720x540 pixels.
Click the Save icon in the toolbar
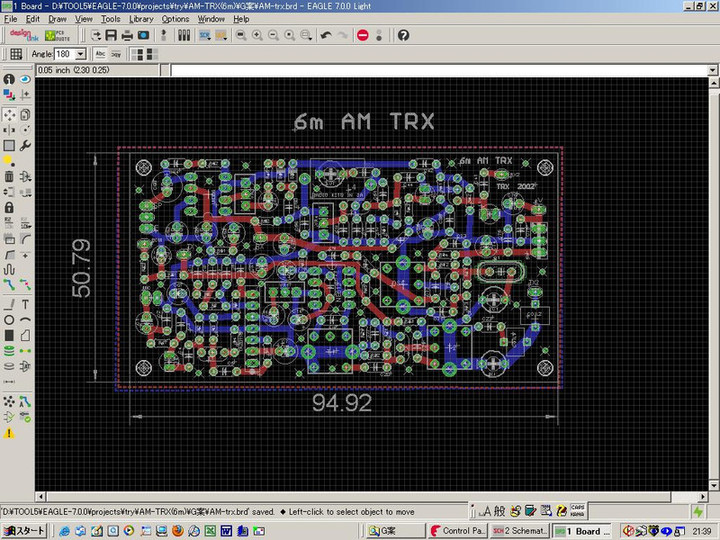[109, 35]
